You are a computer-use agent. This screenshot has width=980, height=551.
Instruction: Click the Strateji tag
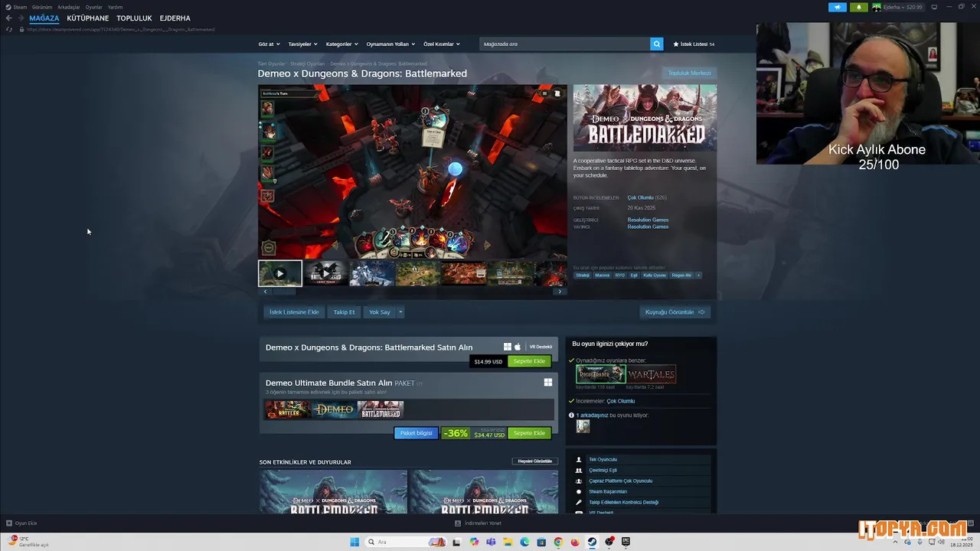point(583,275)
